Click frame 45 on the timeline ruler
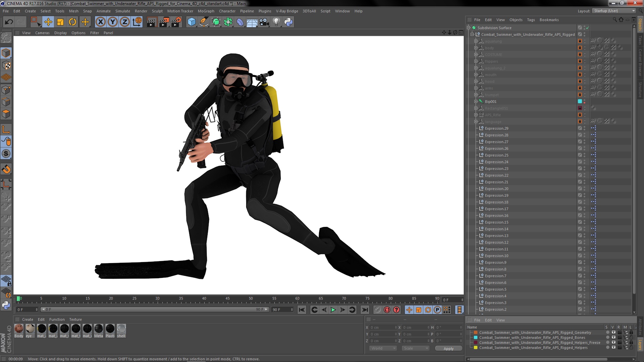The height and width of the screenshot is (362, 644). click(x=227, y=298)
